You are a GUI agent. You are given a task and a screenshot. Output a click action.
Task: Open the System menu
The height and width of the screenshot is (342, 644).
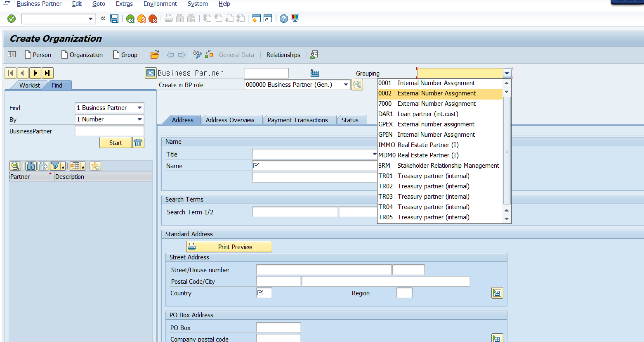point(198,4)
